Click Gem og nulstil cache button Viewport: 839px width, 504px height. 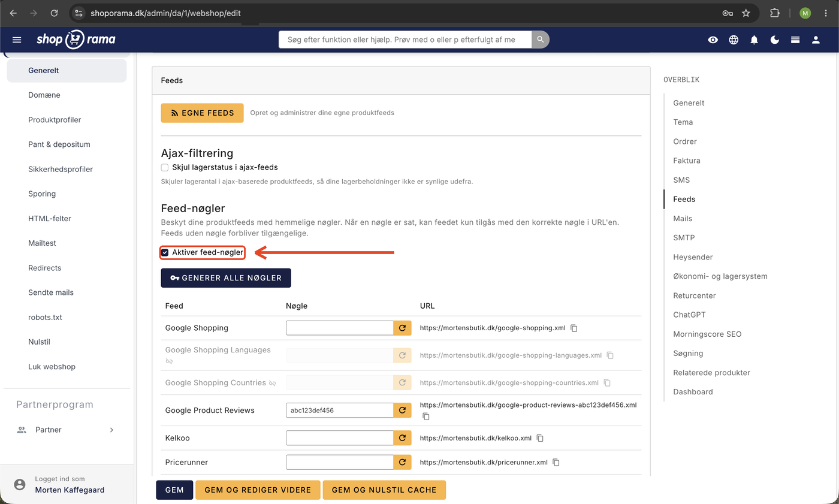384,490
